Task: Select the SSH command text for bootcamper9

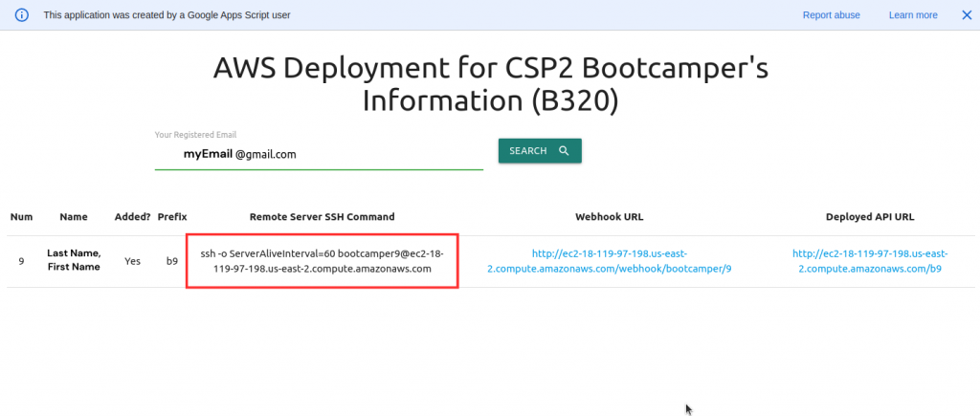Action: [322, 261]
